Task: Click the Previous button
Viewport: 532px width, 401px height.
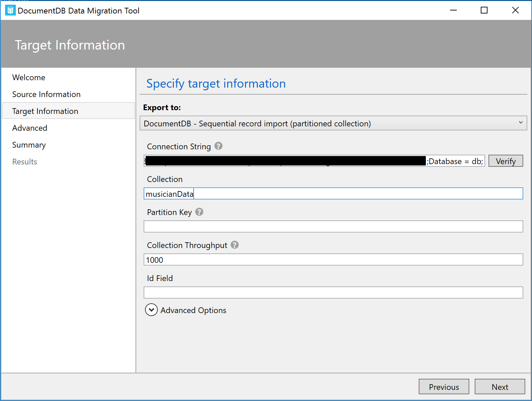Action: coord(444,387)
